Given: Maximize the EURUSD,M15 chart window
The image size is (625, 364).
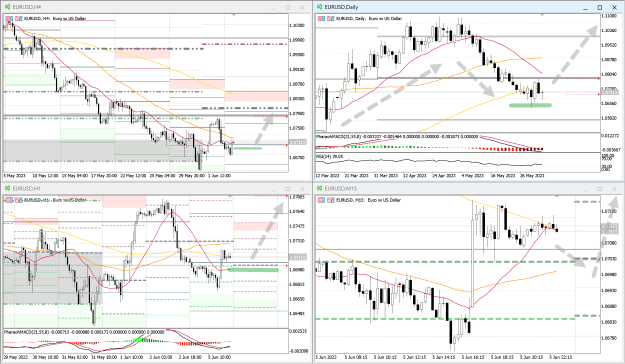Looking at the screenshot, I should coord(599,189).
